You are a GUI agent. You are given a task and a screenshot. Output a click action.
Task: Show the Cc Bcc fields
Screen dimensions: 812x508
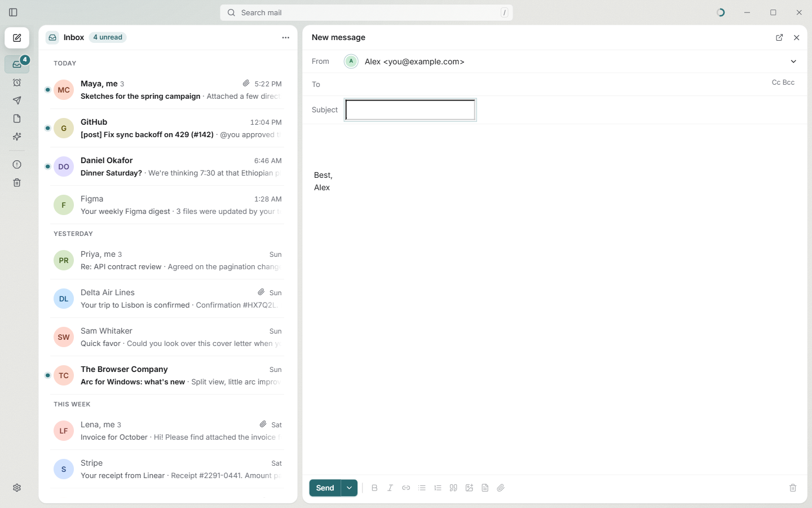[783, 82]
